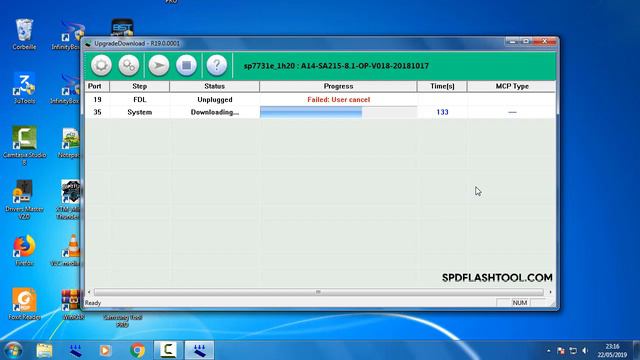Open the Drivers Master desktop icon
The image size is (640, 360).
tap(24, 200)
